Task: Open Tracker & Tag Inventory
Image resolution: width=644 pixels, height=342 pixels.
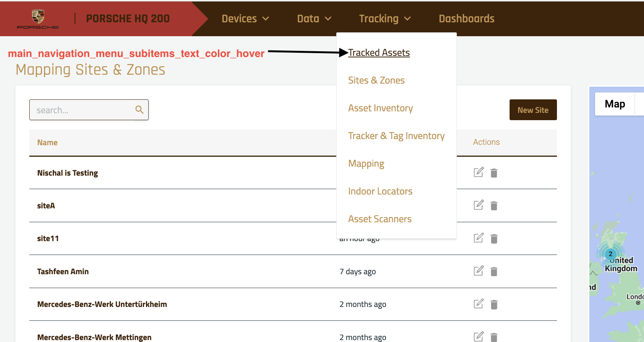Action: [x=396, y=136]
